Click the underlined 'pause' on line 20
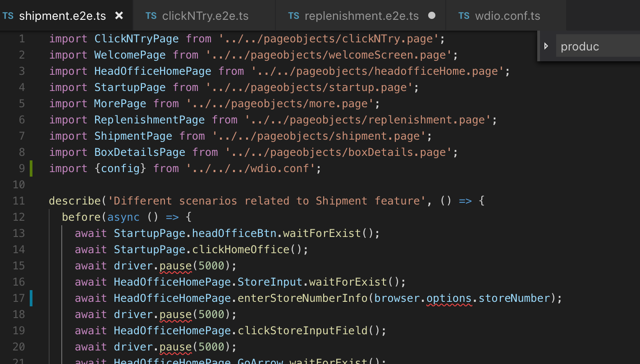The image size is (640, 364). tap(176, 347)
